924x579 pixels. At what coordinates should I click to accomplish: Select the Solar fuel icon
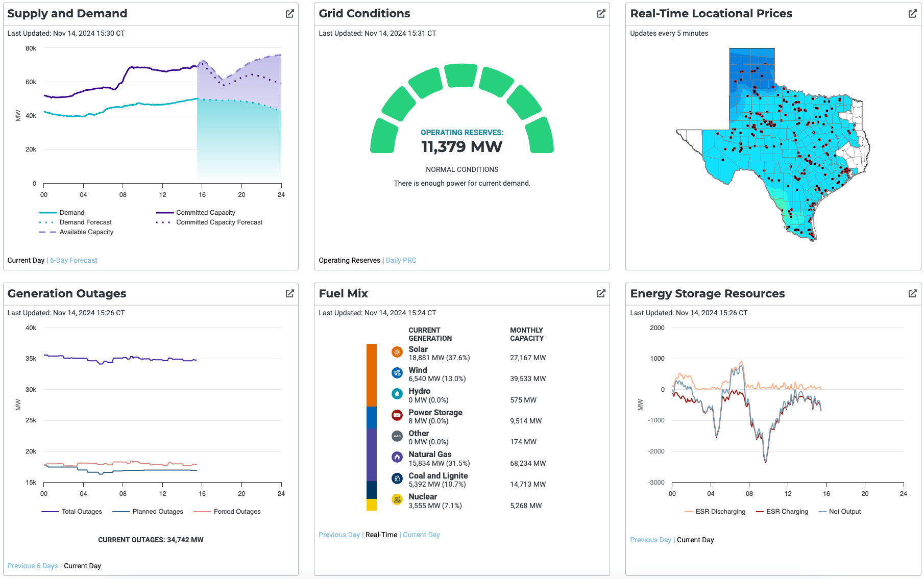pos(397,351)
